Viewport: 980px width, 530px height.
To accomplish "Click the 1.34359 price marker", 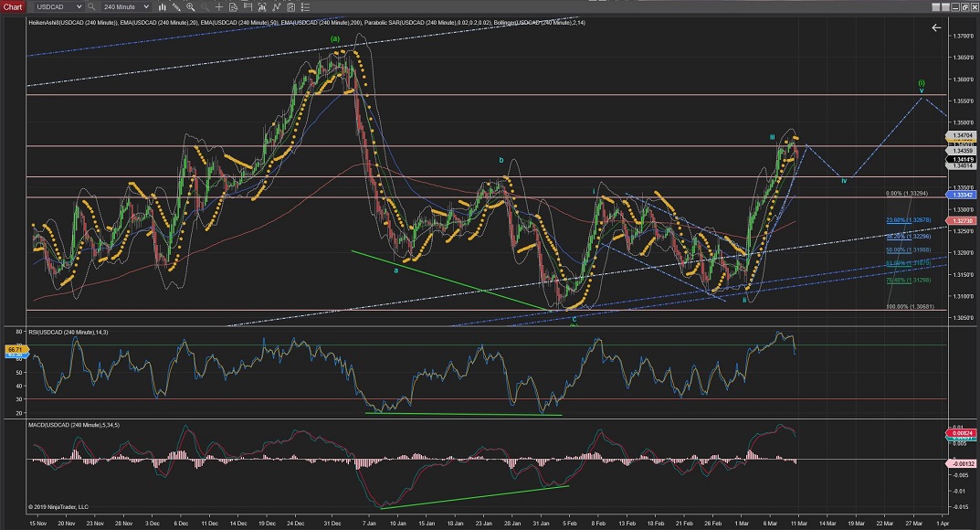I will click(962, 152).
